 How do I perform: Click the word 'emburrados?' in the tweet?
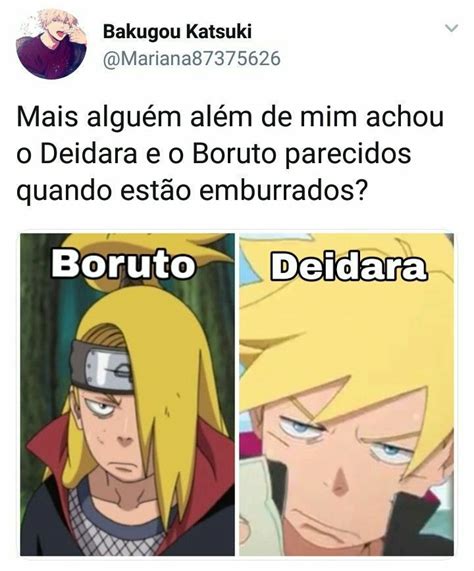tap(282, 190)
